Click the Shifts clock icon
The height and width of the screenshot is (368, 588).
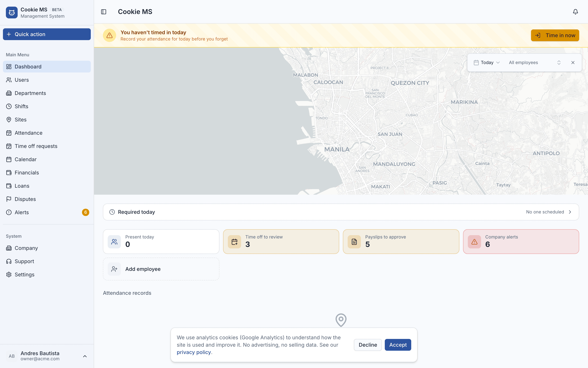(9, 106)
